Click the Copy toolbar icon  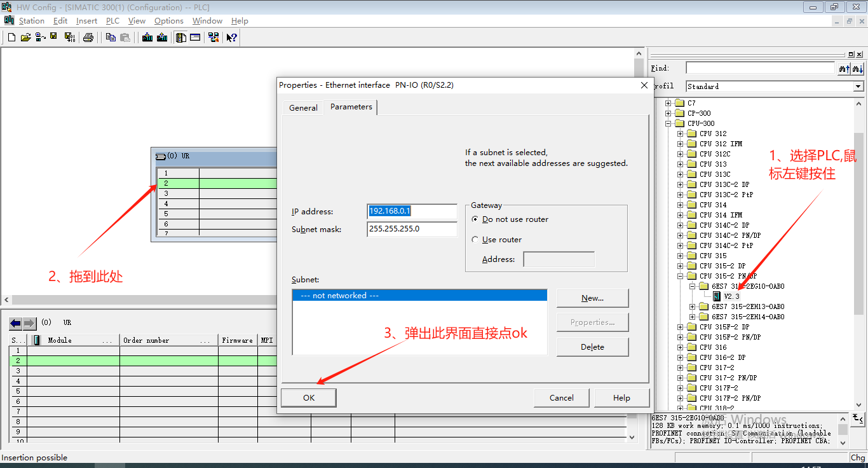111,38
